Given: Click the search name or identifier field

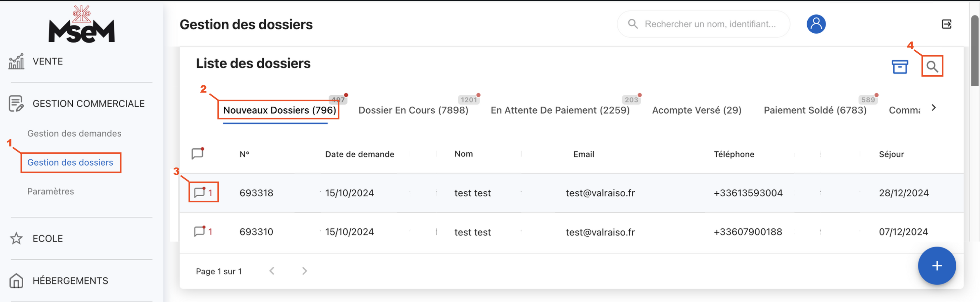Looking at the screenshot, I should [710, 24].
